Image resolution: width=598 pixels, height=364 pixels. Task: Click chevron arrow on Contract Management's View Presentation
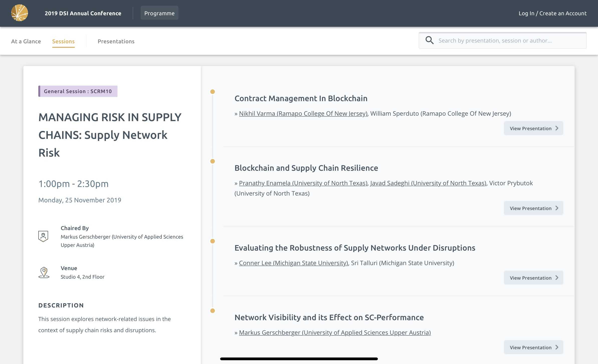click(x=557, y=128)
